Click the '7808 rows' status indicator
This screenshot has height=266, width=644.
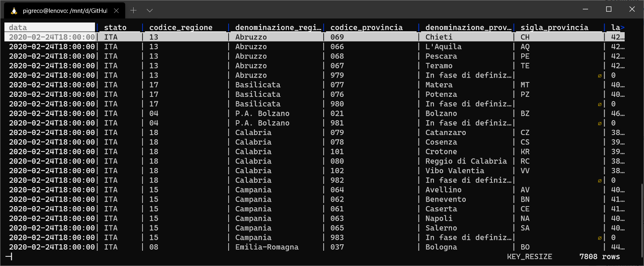coord(599,257)
